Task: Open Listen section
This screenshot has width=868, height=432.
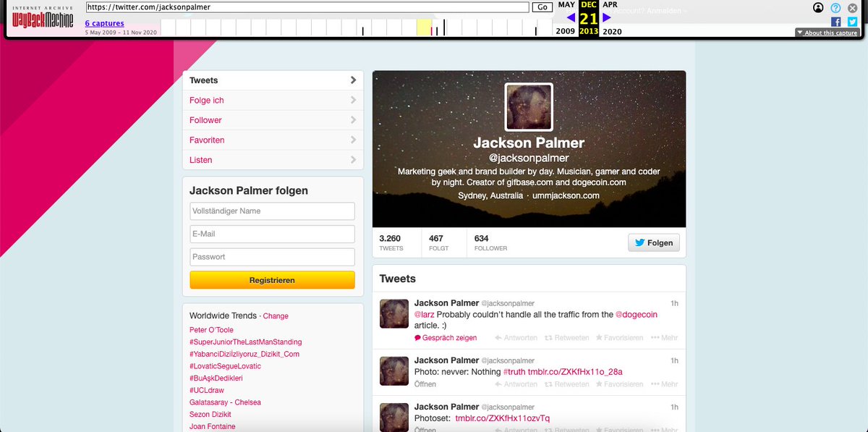Action: [x=201, y=160]
